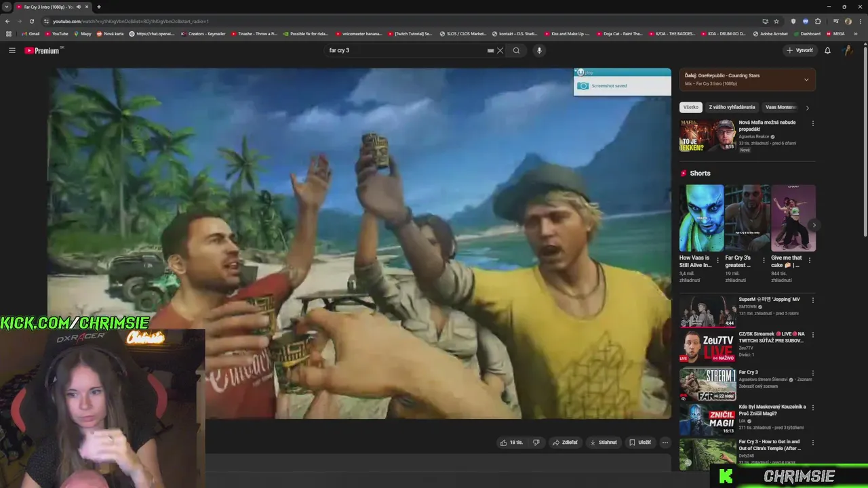
Task: Open tab search dropdown arrow
Action: click(x=6, y=7)
